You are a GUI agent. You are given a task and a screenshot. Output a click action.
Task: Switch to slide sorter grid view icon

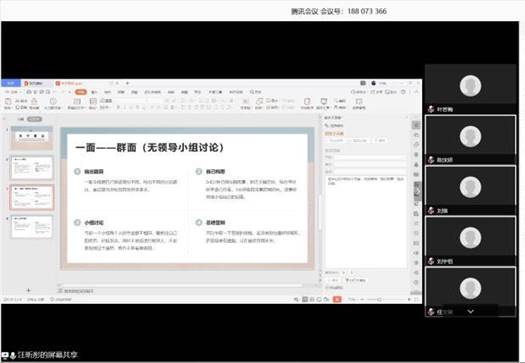312,299
